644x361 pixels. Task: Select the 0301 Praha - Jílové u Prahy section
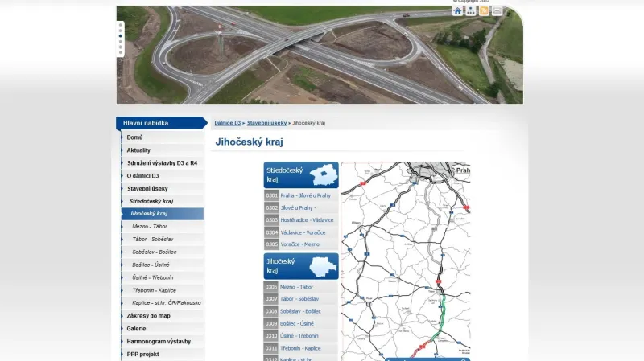click(x=301, y=195)
